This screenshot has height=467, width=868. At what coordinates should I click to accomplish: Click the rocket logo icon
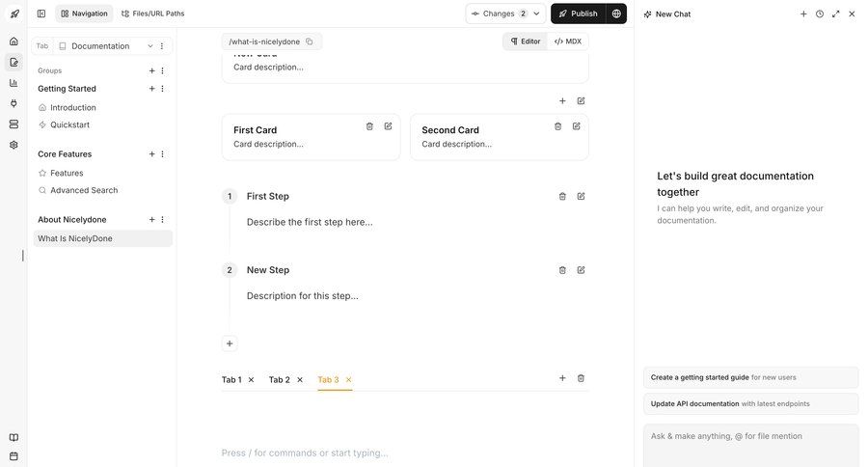(14, 14)
